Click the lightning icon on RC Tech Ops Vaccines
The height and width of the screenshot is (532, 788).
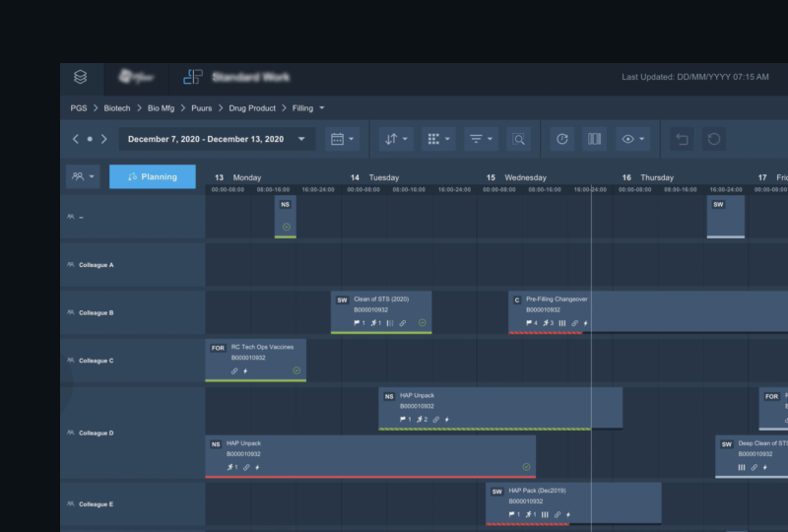click(x=245, y=371)
